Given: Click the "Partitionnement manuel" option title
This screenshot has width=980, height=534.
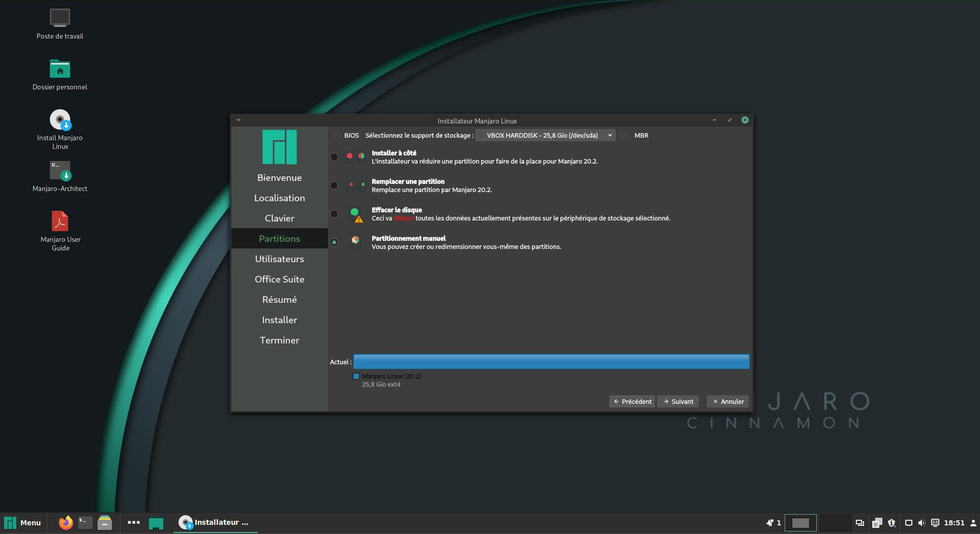Looking at the screenshot, I should click(x=408, y=238).
